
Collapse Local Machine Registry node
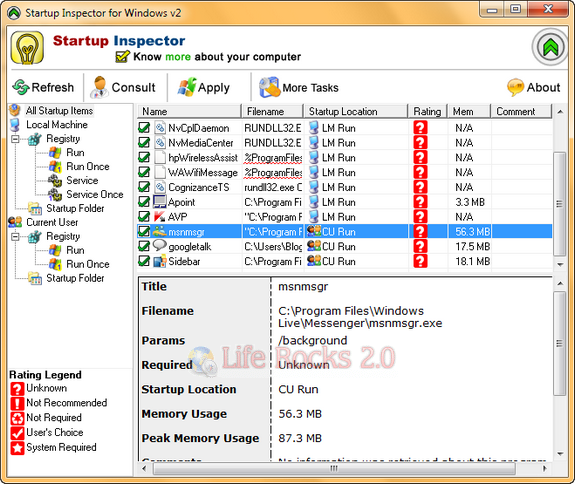(x=15, y=139)
